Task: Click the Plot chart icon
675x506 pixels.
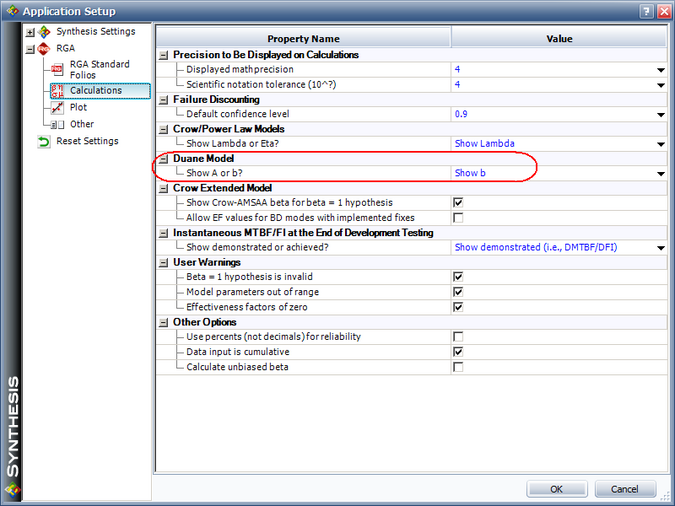Action: (57, 108)
